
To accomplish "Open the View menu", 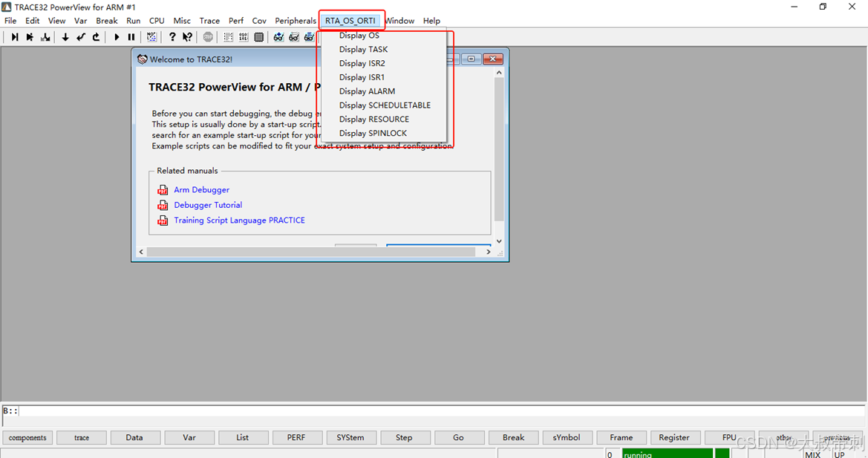I will (x=56, y=21).
